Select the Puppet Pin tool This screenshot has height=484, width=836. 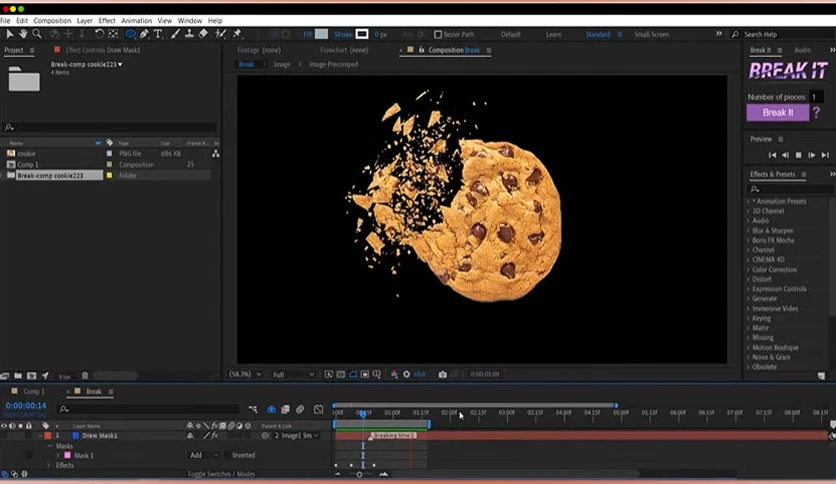(x=237, y=34)
